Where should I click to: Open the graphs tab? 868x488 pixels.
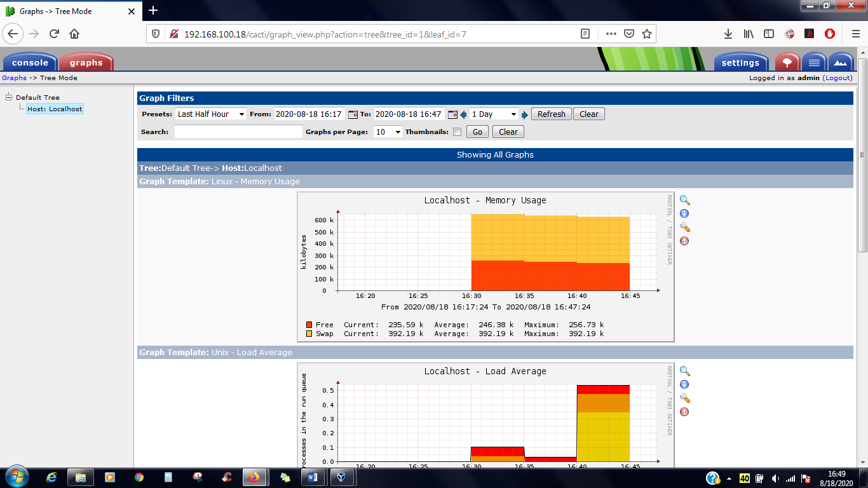pyautogui.click(x=86, y=62)
